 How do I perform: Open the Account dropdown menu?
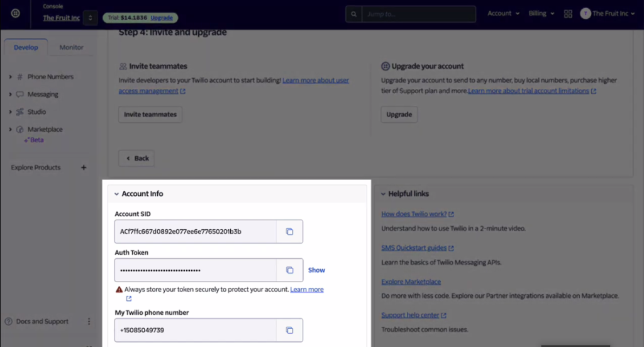(x=504, y=13)
